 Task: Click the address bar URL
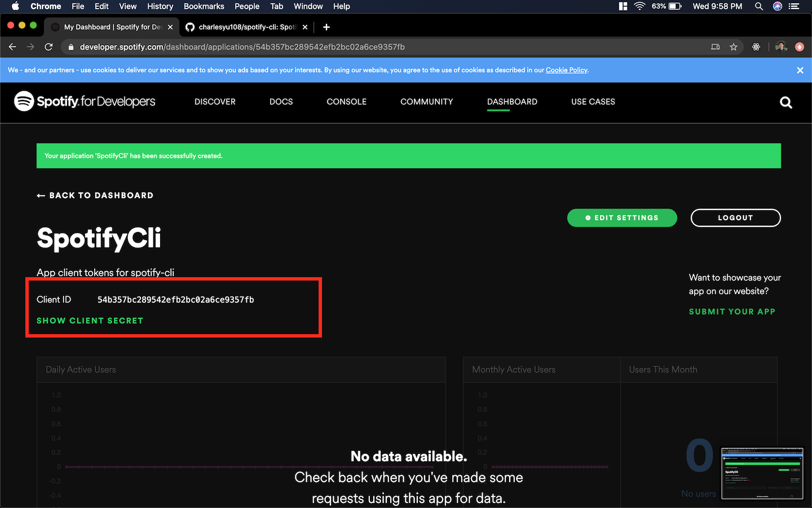tap(242, 47)
